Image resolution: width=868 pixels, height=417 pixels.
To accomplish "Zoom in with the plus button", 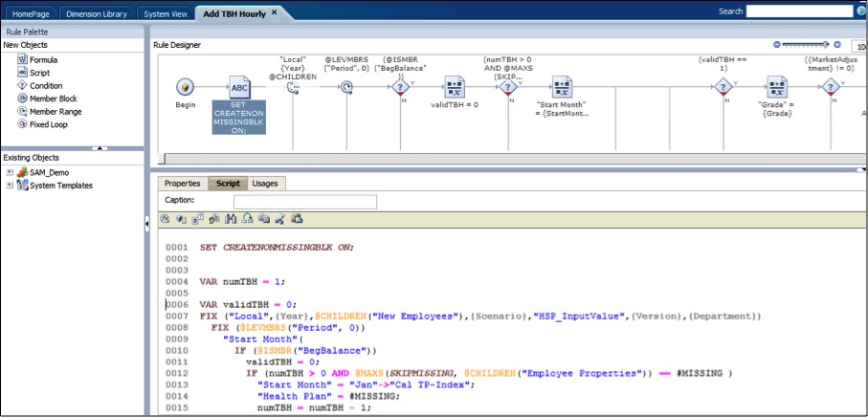I will [x=837, y=45].
